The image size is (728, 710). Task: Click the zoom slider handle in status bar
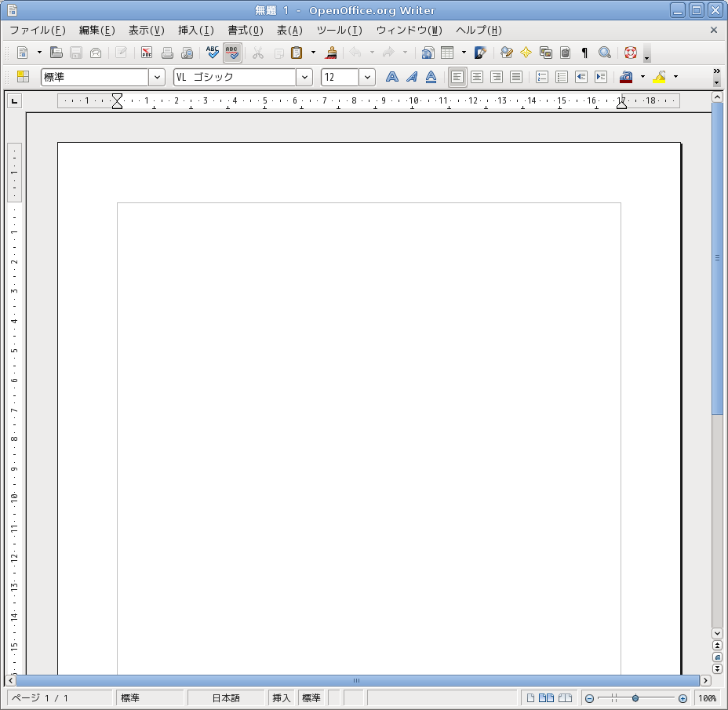(x=635, y=698)
